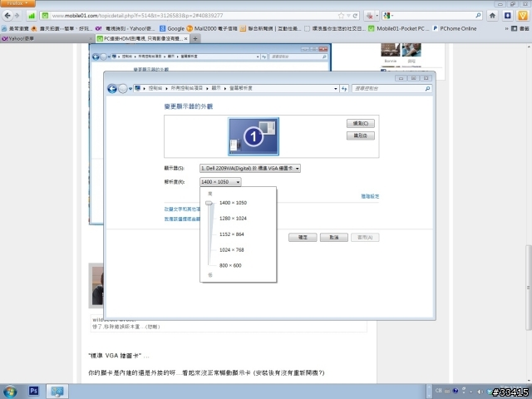Click the mobile01 URL address field
532x399 pixels.
click(x=194, y=16)
